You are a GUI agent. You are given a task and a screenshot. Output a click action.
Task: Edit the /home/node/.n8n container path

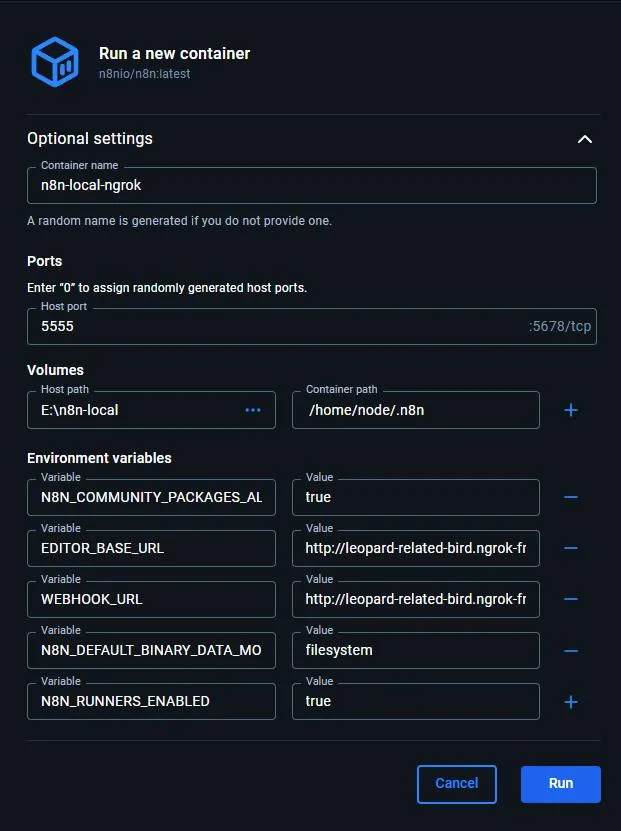pos(415,410)
